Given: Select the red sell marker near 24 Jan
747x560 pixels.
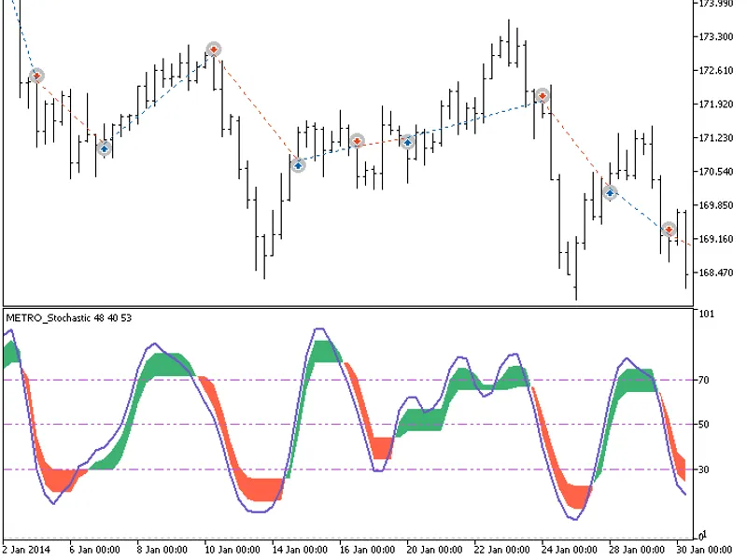Looking at the screenshot, I should [543, 96].
